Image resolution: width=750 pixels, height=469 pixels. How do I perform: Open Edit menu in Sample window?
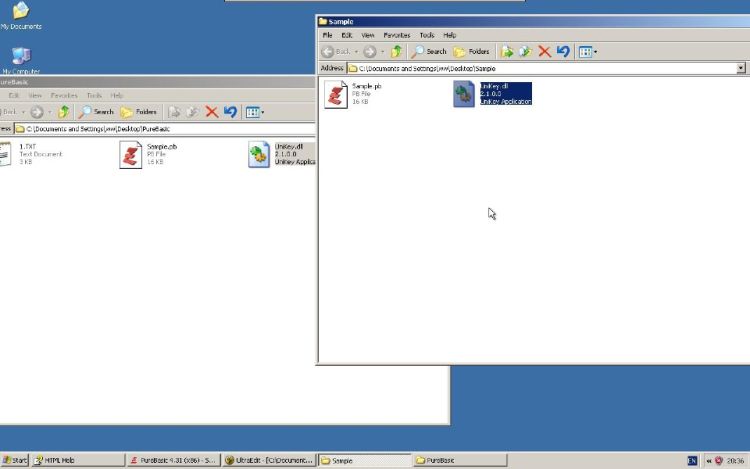347,35
